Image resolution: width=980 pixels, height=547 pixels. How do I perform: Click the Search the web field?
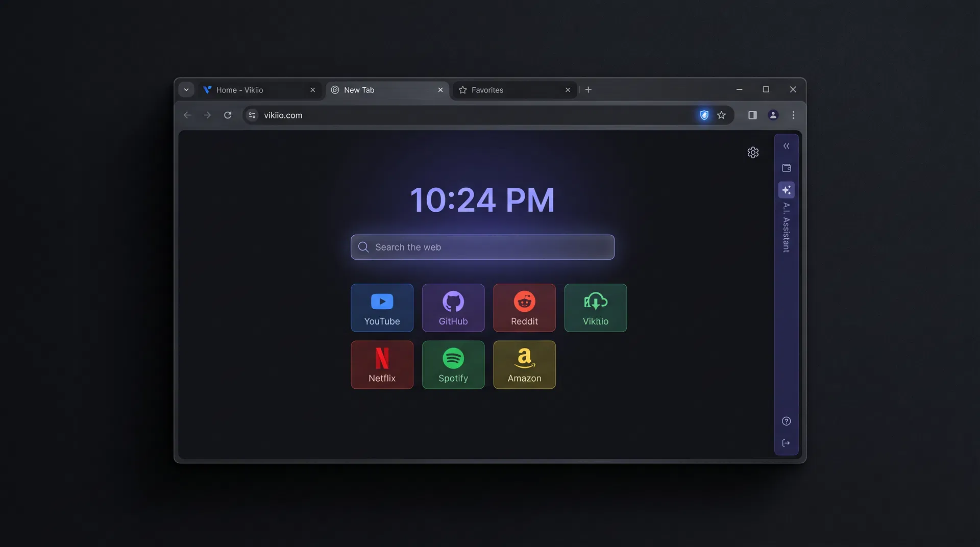[x=482, y=247]
